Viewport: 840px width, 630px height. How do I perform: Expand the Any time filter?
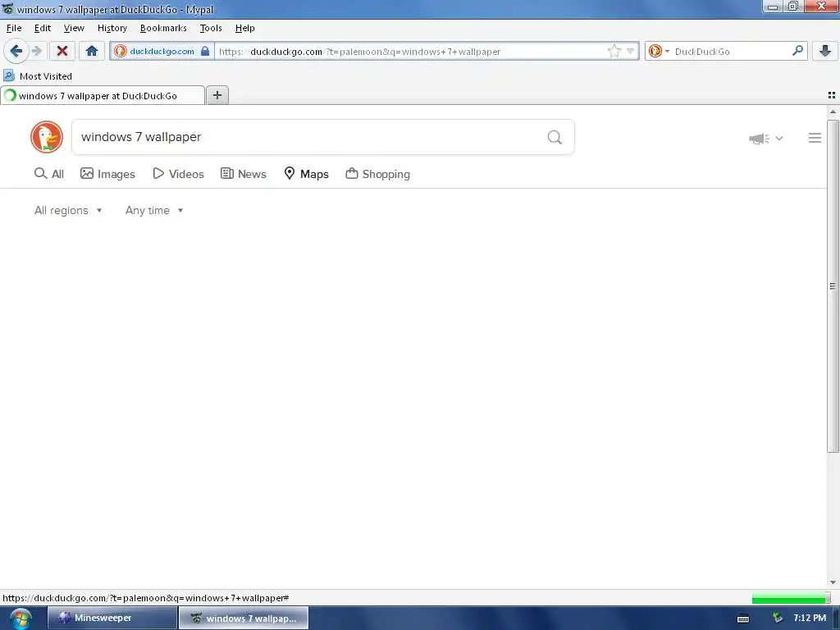point(154,210)
